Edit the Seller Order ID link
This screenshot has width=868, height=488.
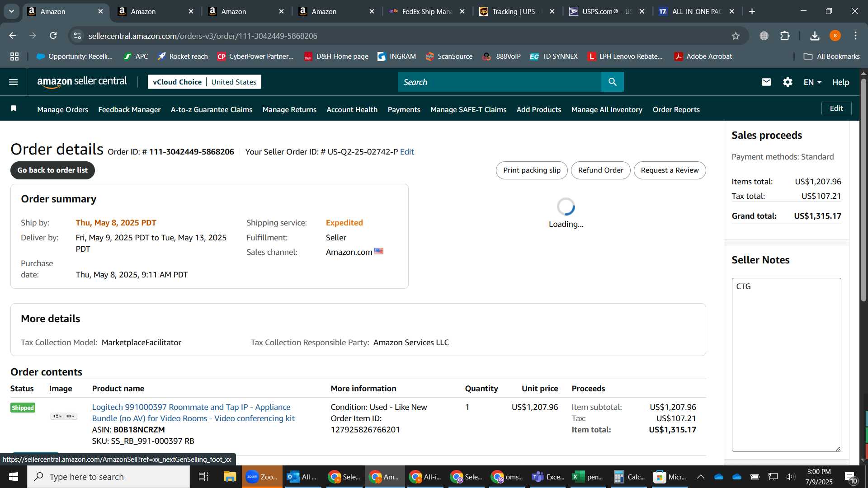click(x=407, y=152)
